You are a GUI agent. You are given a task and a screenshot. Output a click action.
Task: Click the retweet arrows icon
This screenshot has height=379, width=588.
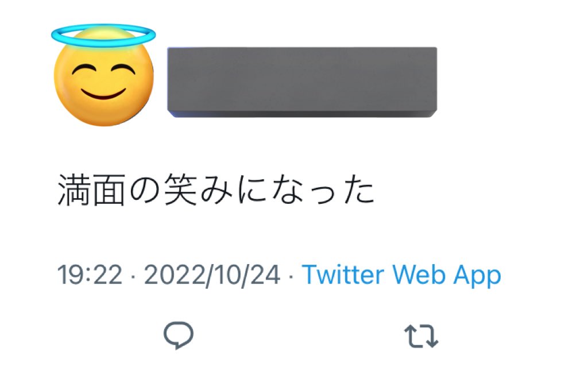click(421, 336)
